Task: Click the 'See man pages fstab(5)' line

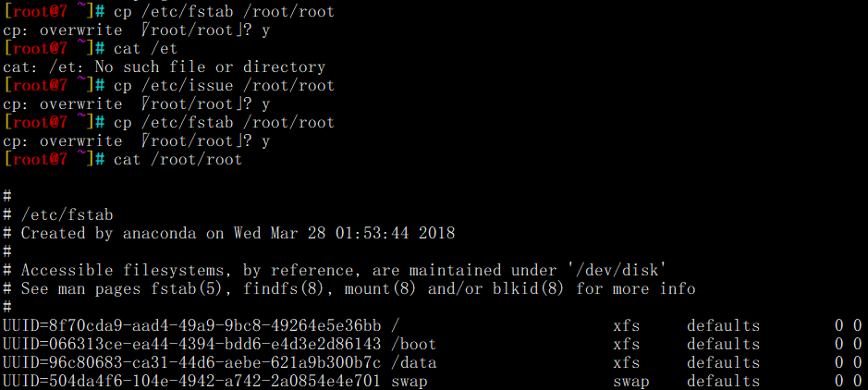Action: pyautogui.click(x=348, y=288)
